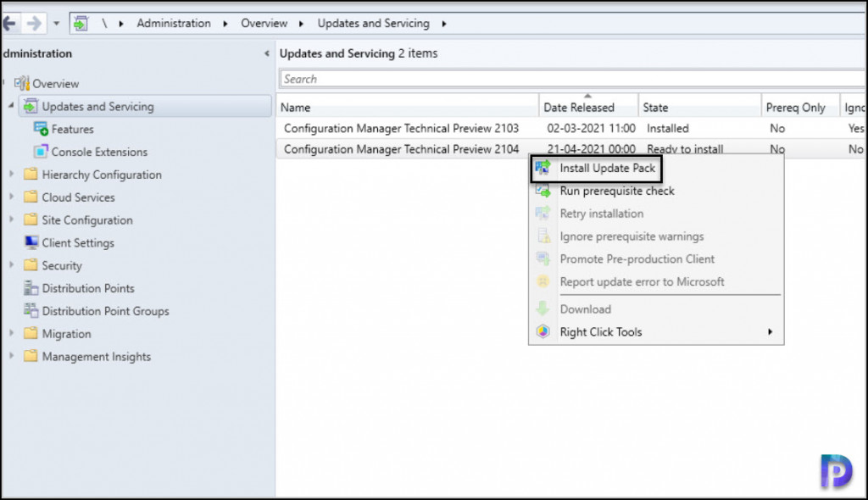Click the Right Click Tools colorful icon
Image resolution: width=868 pixels, height=500 pixels.
tap(543, 331)
